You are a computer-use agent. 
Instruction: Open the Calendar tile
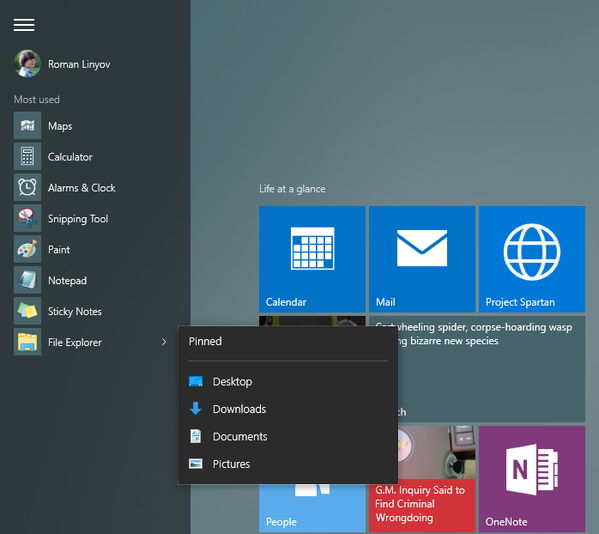click(x=312, y=259)
